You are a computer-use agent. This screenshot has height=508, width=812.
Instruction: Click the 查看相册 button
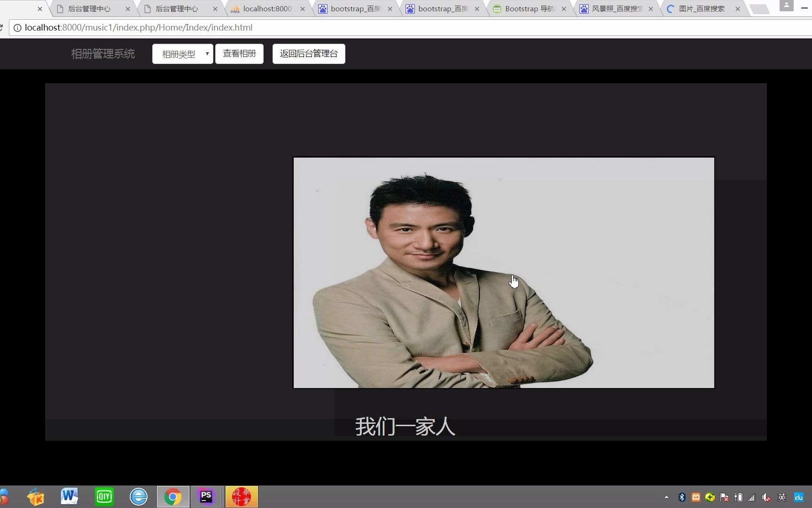(239, 53)
